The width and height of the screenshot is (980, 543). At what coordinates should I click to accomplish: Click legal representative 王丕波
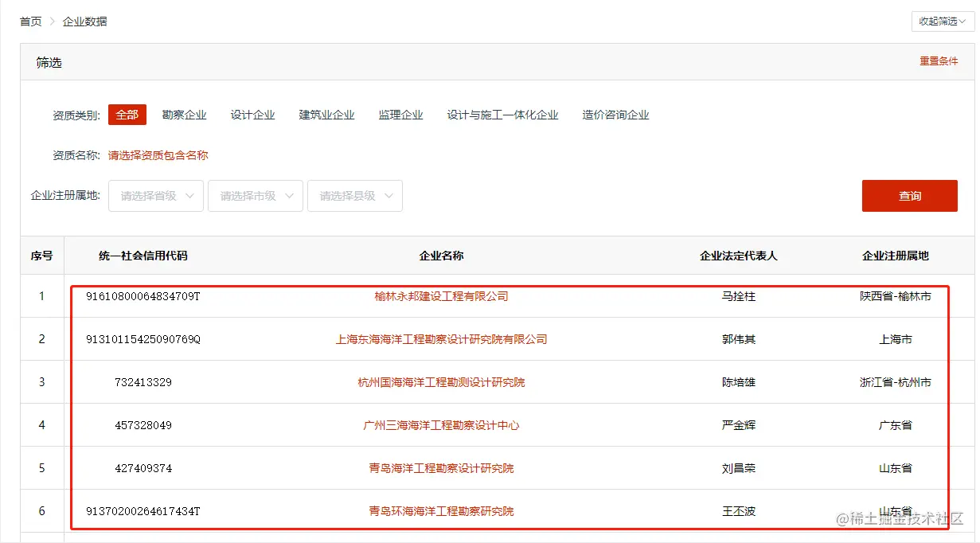tap(739, 511)
